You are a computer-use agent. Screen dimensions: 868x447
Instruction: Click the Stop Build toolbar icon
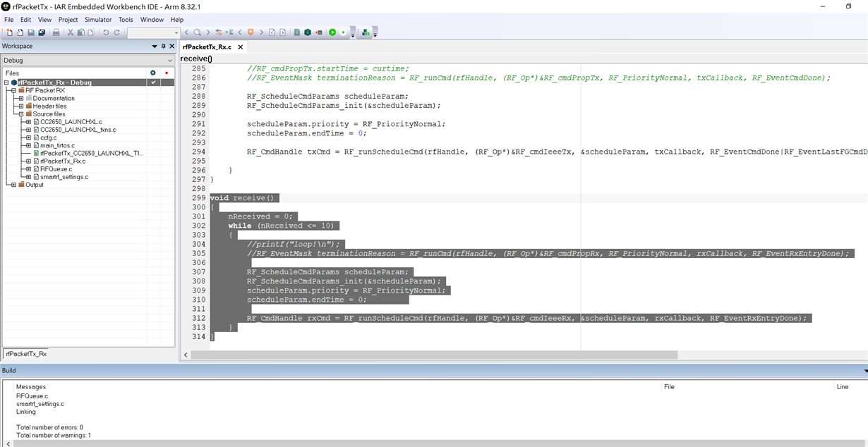(x=319, y=32)
